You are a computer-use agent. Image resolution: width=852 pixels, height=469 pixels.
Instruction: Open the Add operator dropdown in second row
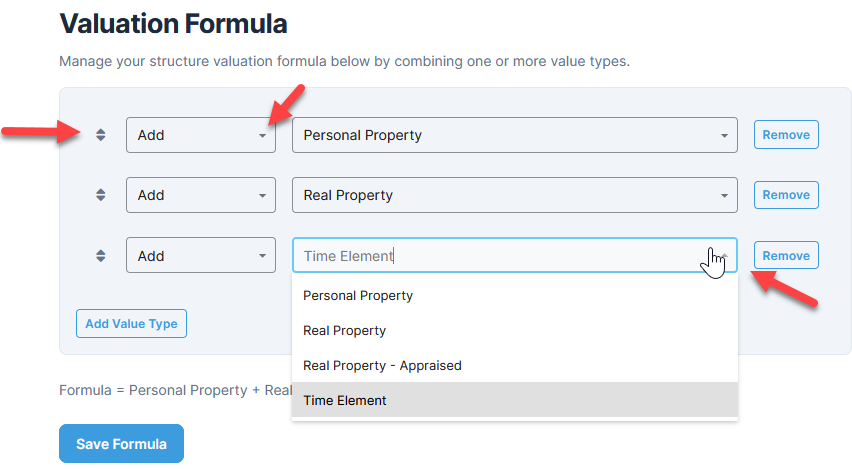pyautogui.click(x=201, y=195)
